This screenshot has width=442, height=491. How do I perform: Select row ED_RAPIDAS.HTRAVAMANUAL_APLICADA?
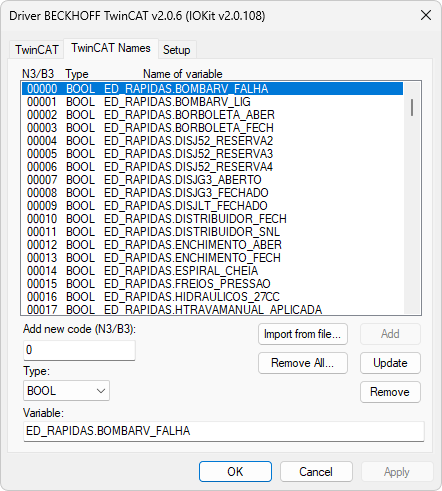point(212,309)
